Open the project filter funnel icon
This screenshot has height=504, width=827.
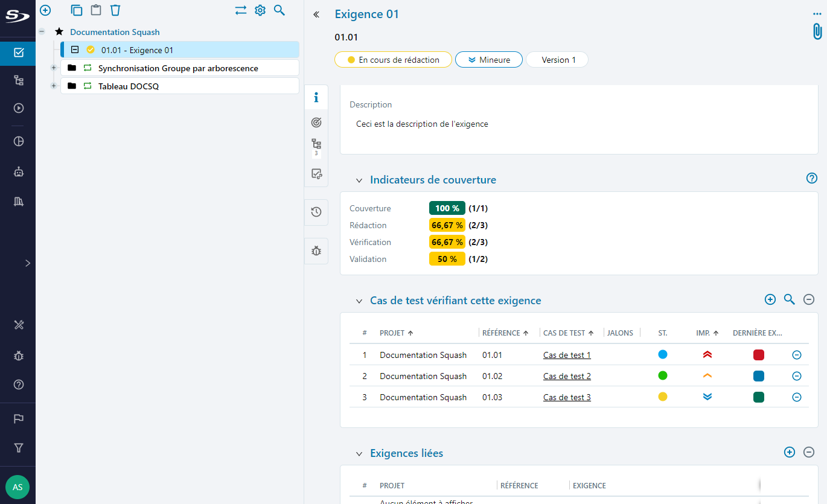coord(18,448)
